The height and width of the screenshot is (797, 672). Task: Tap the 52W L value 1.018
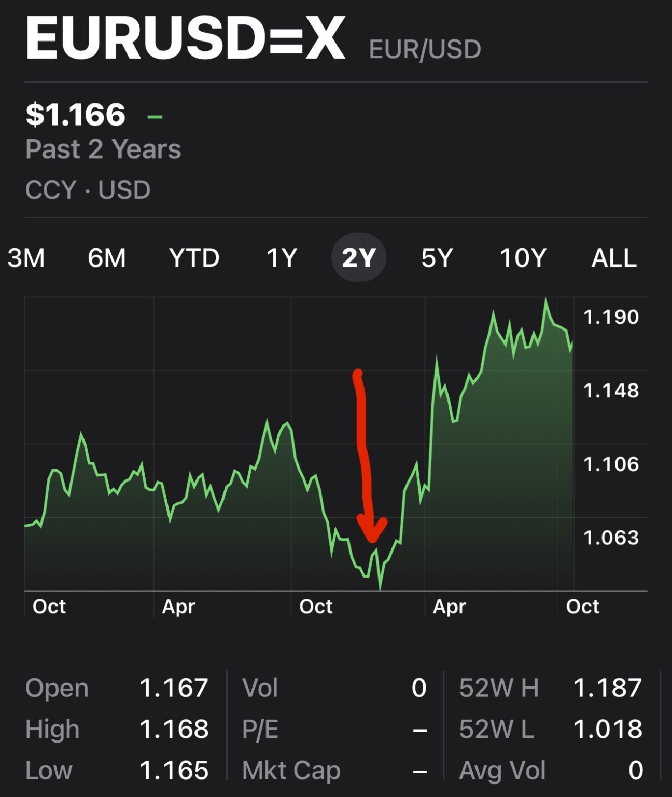[x=607, y=729]
